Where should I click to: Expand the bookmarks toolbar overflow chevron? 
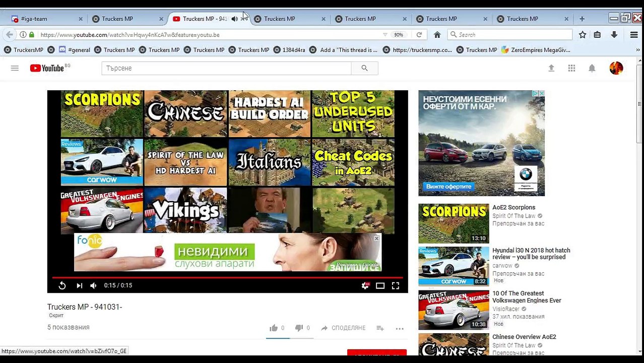638,50
